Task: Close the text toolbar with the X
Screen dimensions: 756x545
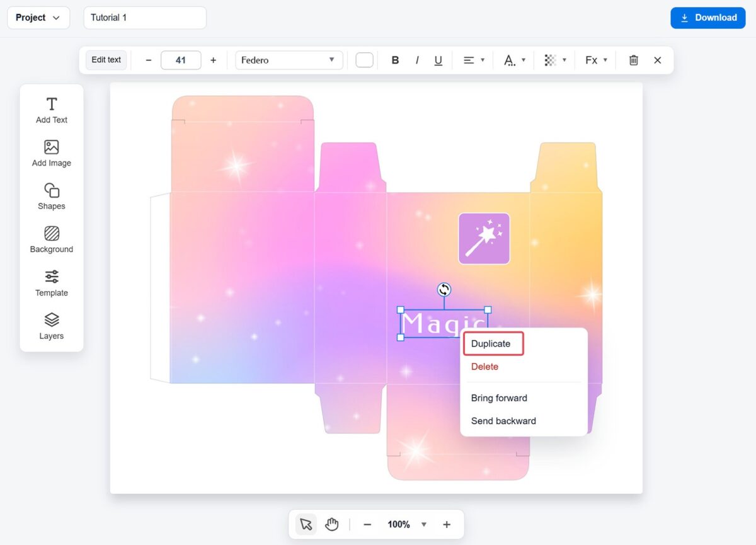Action: pyautogui.click(x=658, y=60)
